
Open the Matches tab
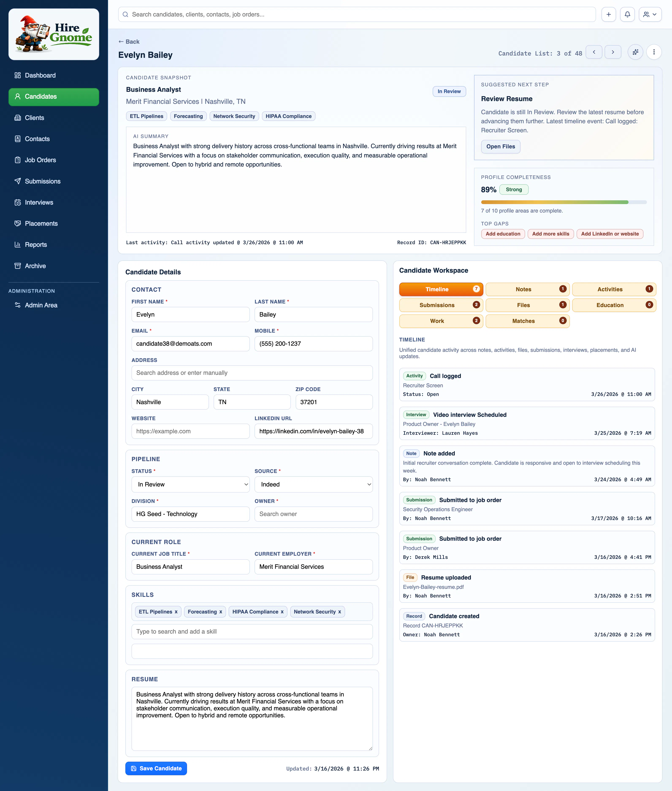pyautogui.click(x=528, y=321)
